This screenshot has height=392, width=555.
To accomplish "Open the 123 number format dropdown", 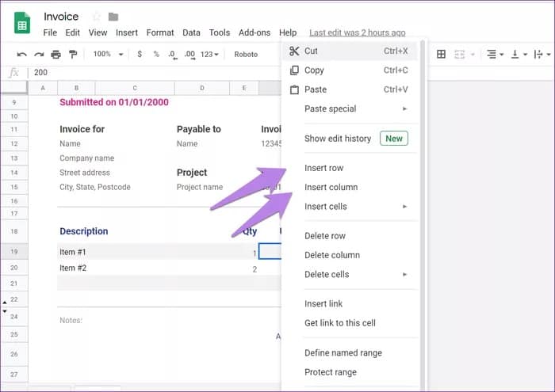I will coord(210,55).
